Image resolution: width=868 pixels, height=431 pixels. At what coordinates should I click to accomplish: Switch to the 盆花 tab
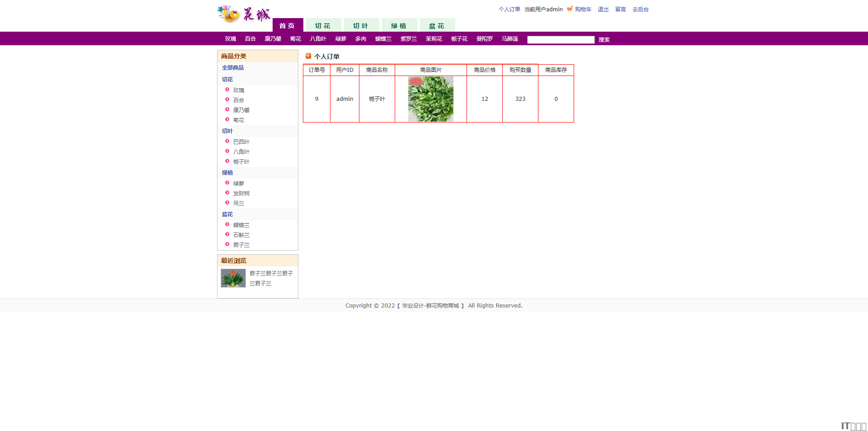[x=437, y=26]
